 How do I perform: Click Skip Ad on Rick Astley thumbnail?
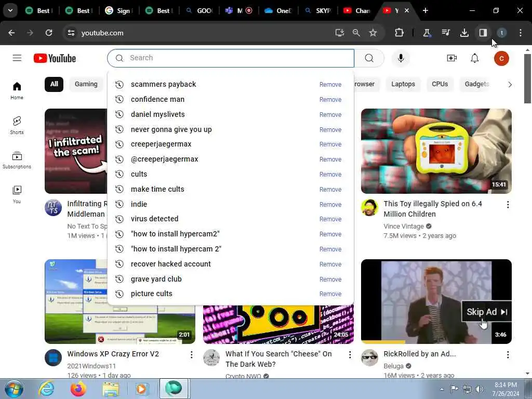[x=486, y=312]
